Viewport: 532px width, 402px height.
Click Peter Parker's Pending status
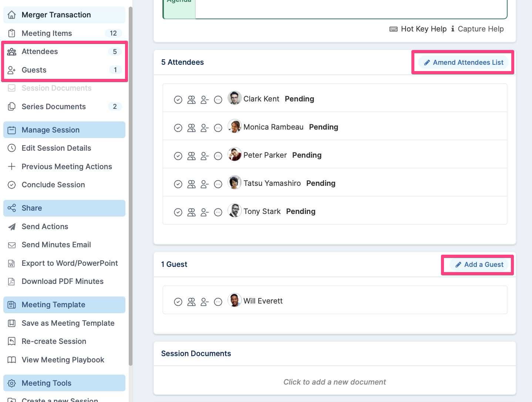click(x=307, y=155)
